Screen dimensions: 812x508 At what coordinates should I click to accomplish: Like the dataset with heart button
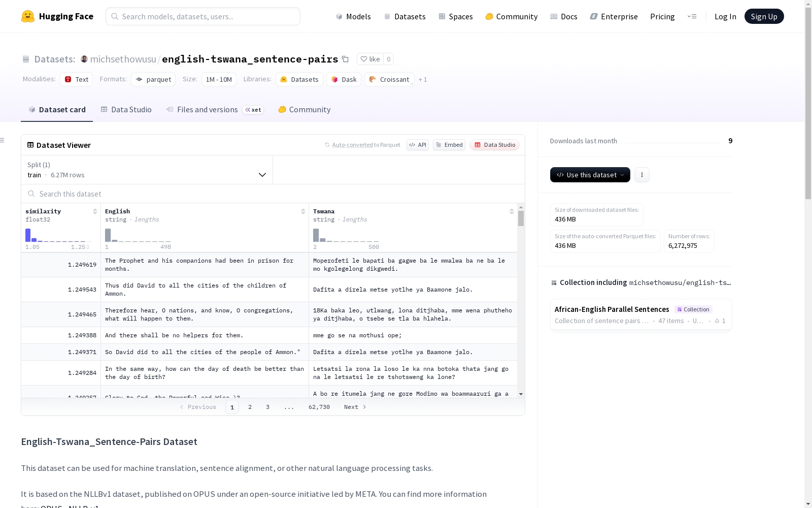(x=370, y=59)
